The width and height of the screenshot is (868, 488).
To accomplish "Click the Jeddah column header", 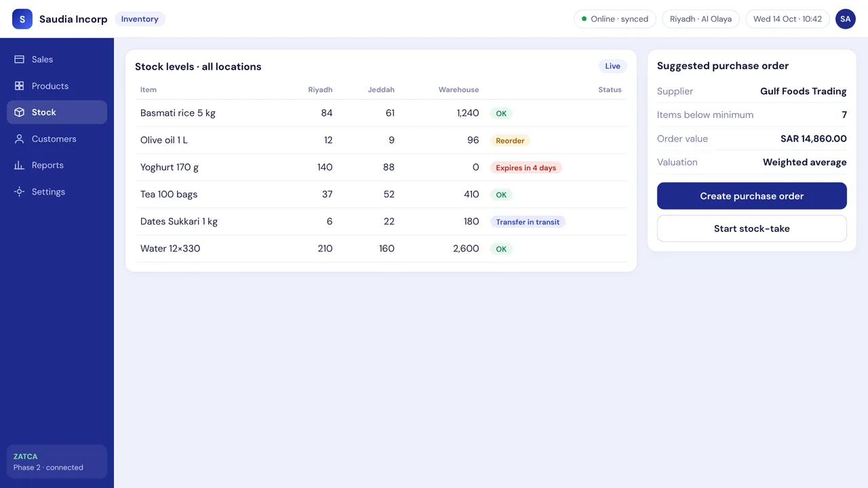I will click(381, 89).
